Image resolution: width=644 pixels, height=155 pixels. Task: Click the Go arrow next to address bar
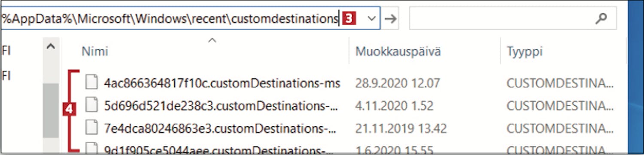click(x=390, y=19)
